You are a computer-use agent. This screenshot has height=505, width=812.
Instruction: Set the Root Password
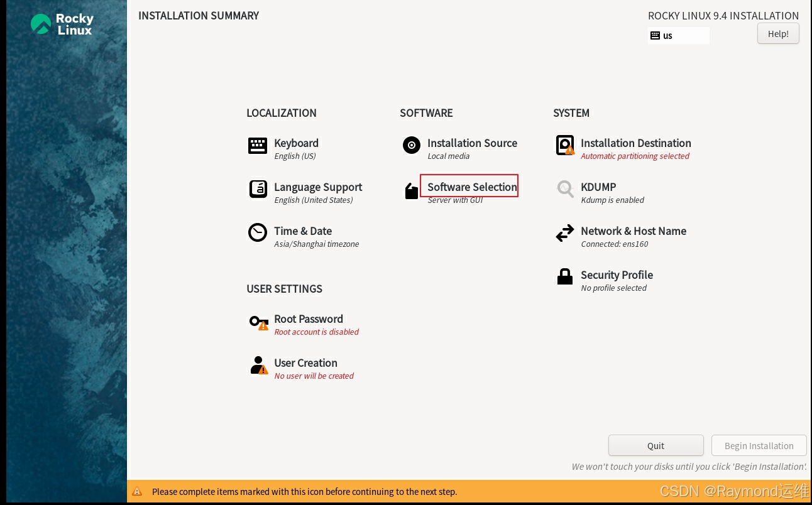(x=309, y=319)
